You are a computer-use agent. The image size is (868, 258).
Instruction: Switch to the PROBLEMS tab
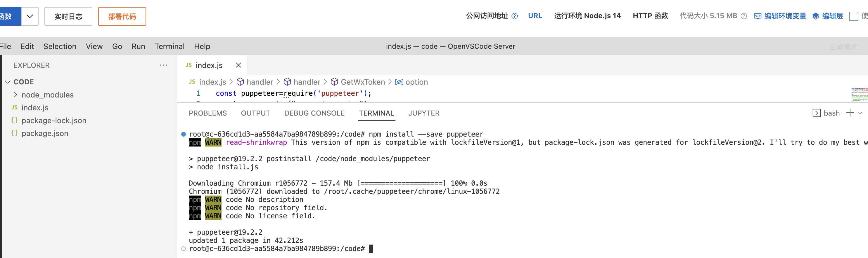click(x=208, y=113)
